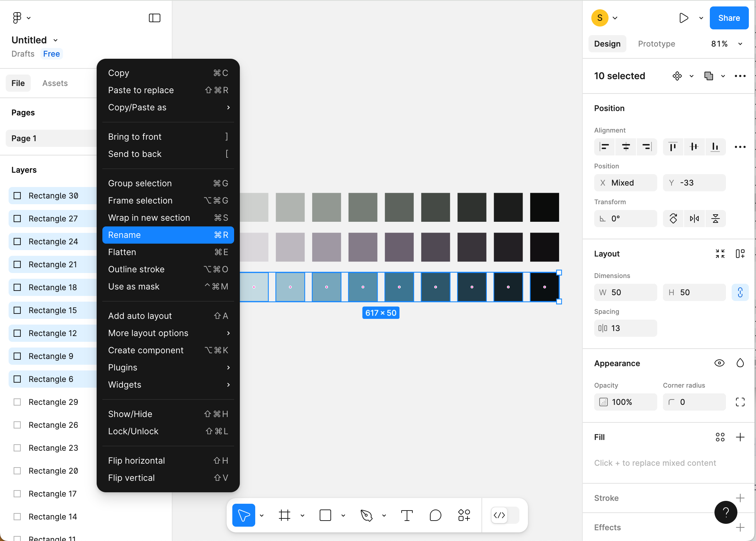Click the black swatch in top row
756x541 pixels.
tap(544, 207)
